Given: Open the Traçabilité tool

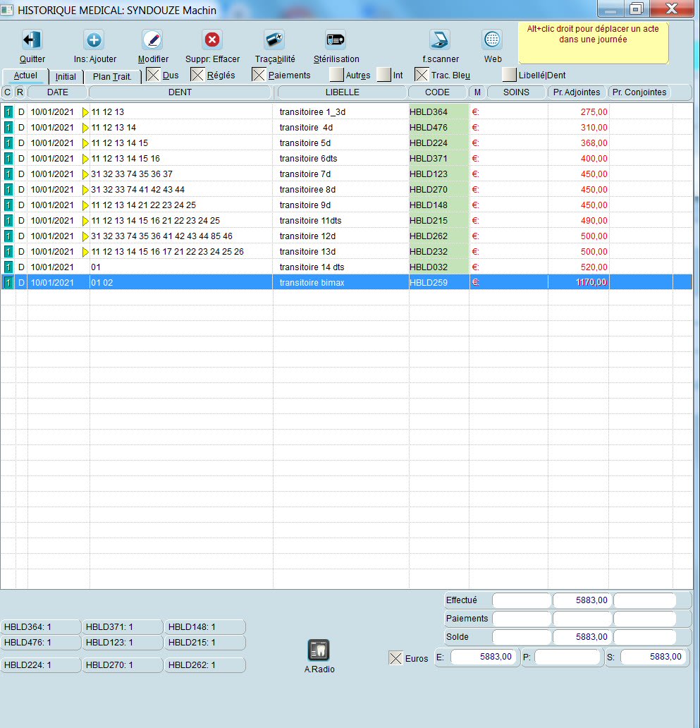Looking at the screenshot, I should tap(274, 40).
